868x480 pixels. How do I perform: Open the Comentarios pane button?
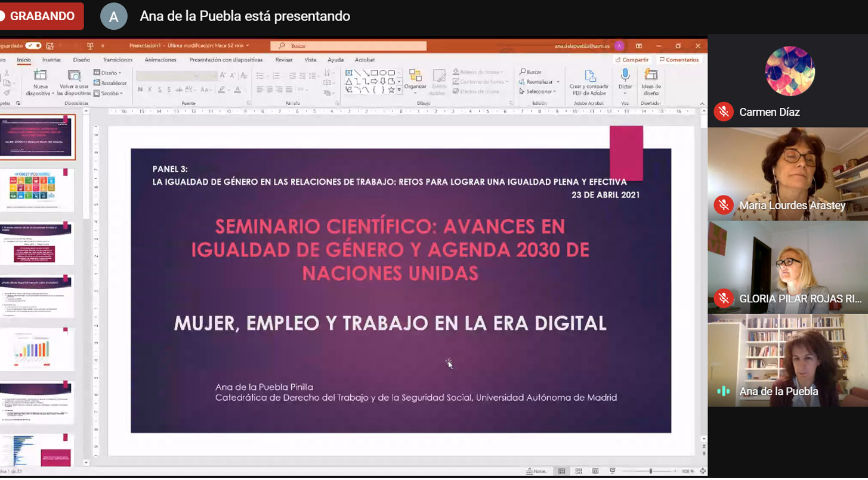(x=678, y=60)
